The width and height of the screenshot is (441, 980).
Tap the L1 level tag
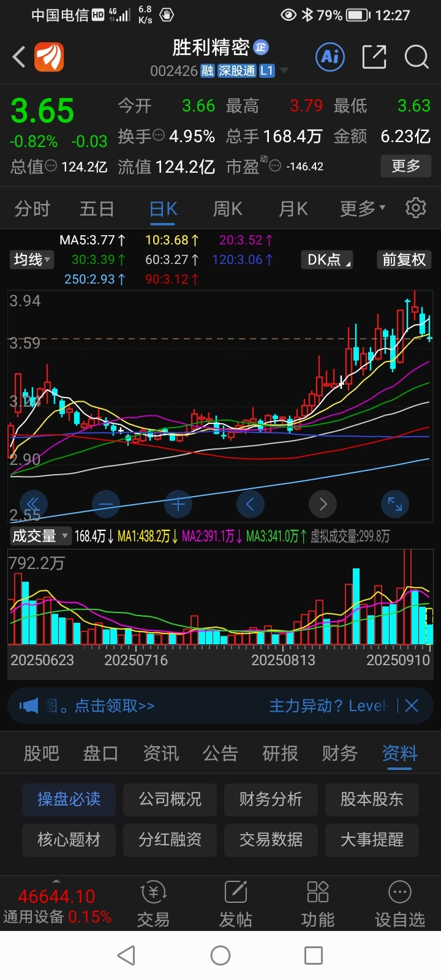pos(266,71)
